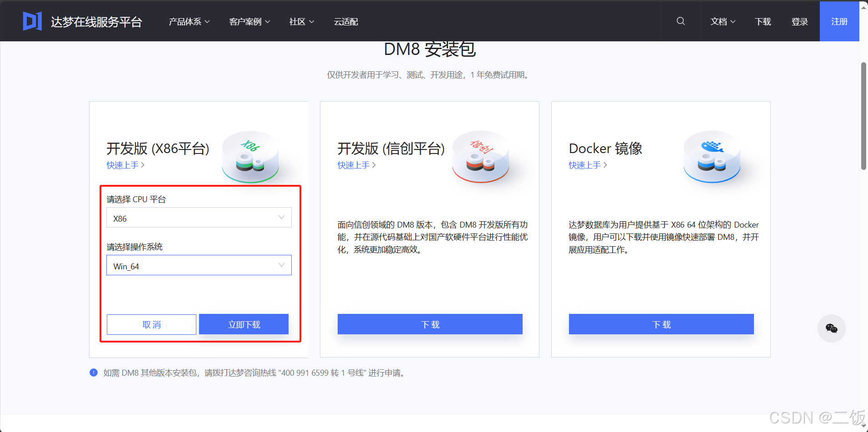The image size is (868, 432).
Task: Expand the 产品体系 menu
Action: [189, 21]
